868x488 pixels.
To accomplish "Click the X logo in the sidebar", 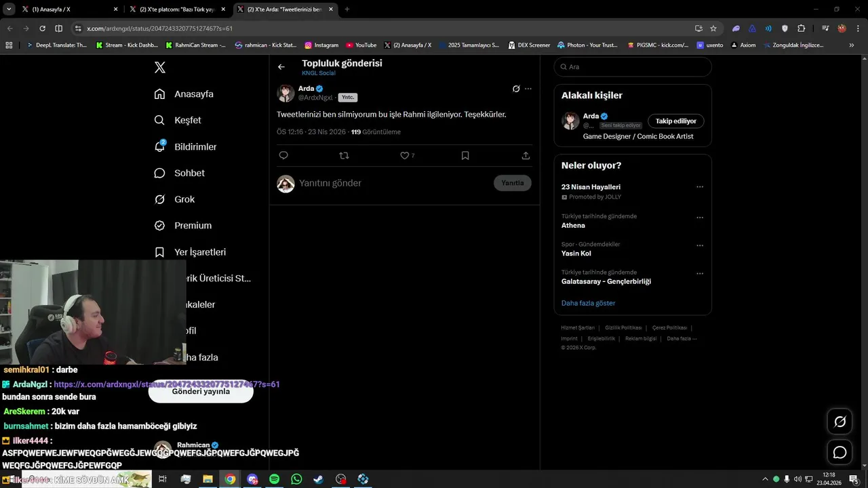I will pos(160,67).
